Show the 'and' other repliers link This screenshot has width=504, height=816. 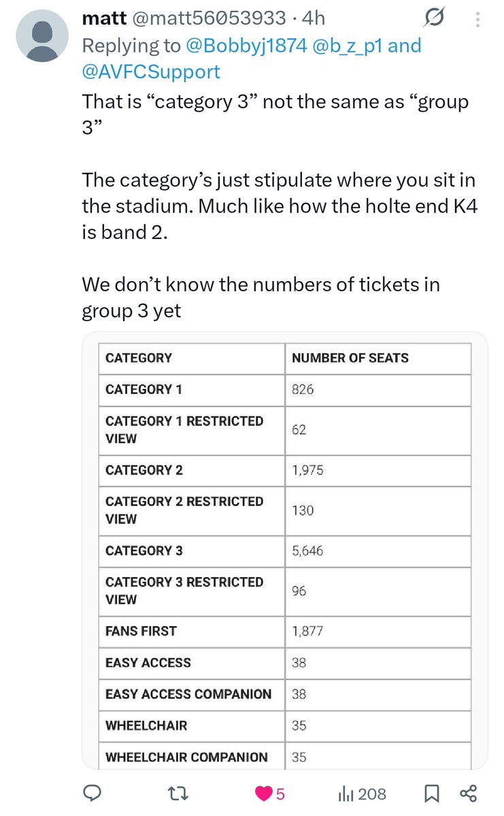pyautogui.click(x=405, y=46)
